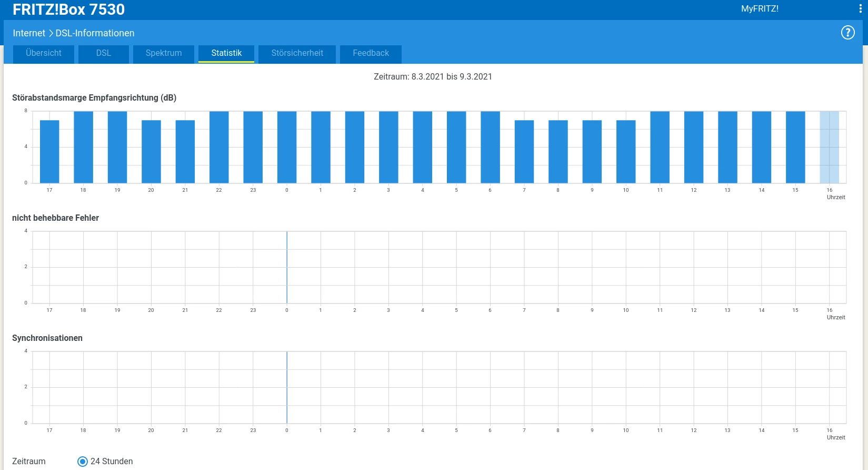
Task: Click the DSL-Informationen breadcrumb
Action: (95, 33)
